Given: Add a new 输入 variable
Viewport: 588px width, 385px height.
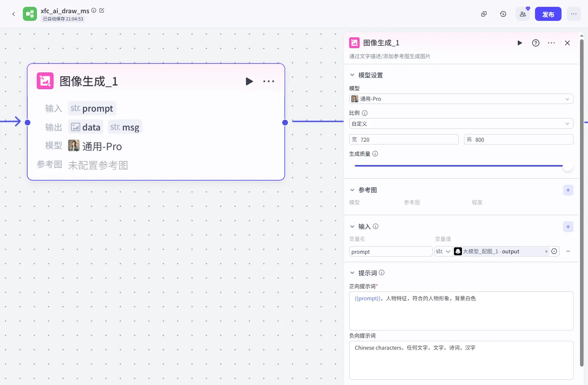Looking at the screenshot, I should pos(568,227).
